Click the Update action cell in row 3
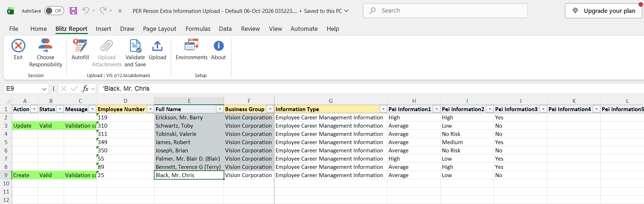 25,125
